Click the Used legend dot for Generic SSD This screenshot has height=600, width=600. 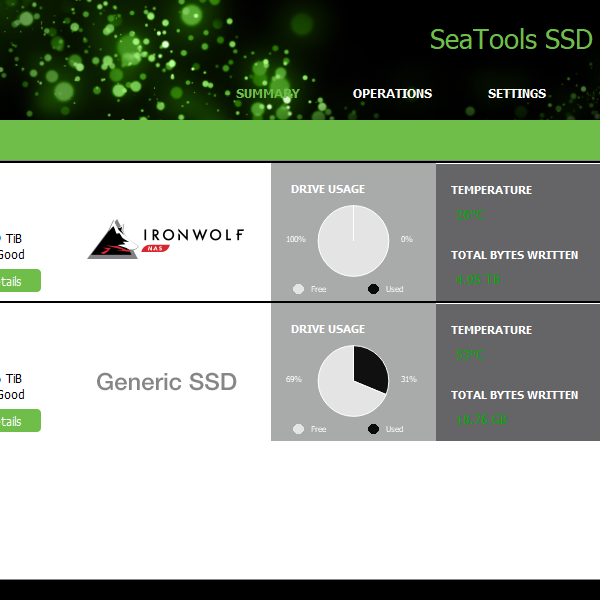point(373,429)
